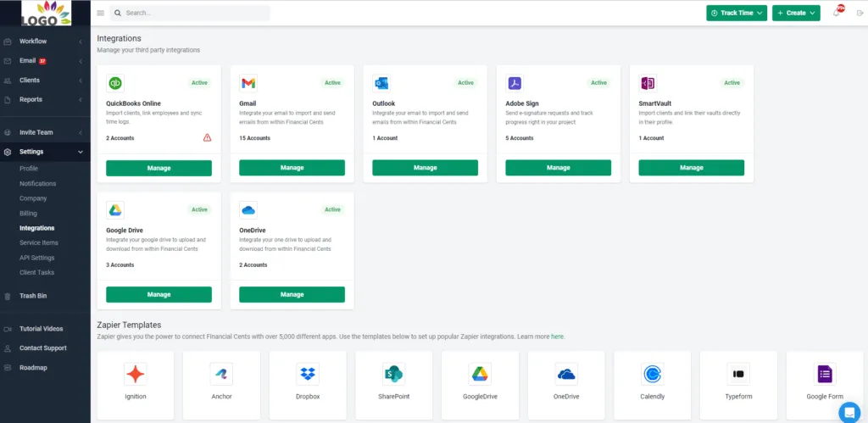
Task: Open the notifications bell icon
Action: coord(836,13)
